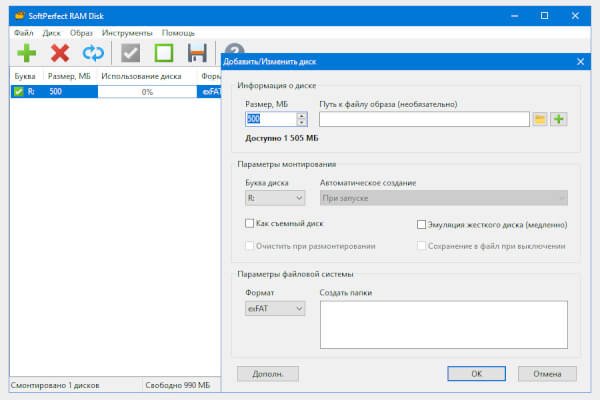
Task: Click the Создать папки text area
Action: [444, 325]
